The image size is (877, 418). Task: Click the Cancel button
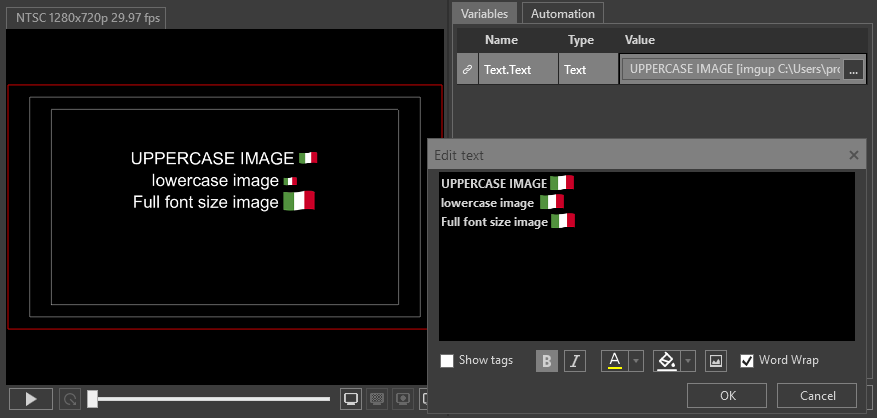817,396
